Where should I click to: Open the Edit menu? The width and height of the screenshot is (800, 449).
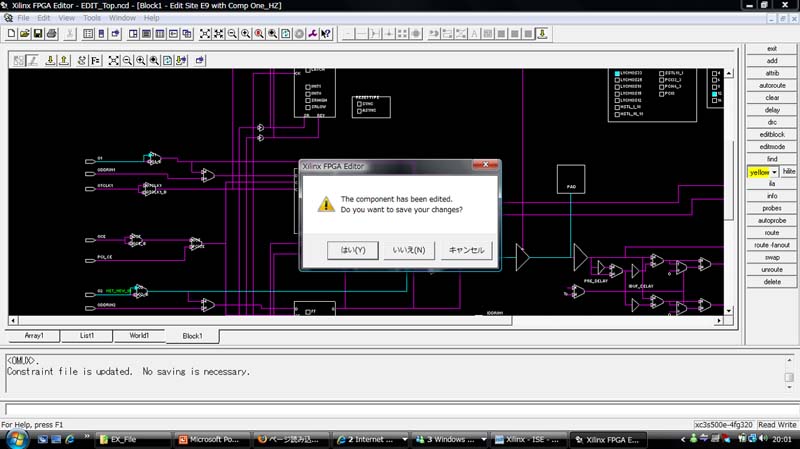pos(43,18)
